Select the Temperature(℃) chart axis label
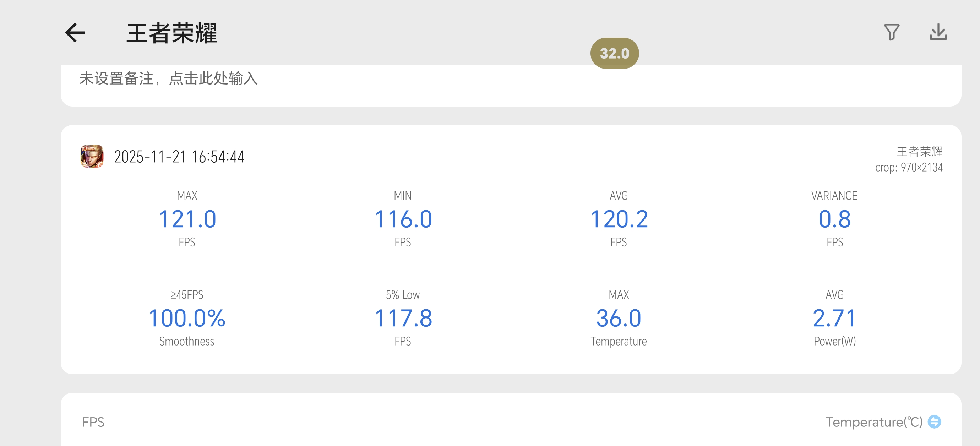The height and width of the screenshot is (446, 980). point(873,422)
